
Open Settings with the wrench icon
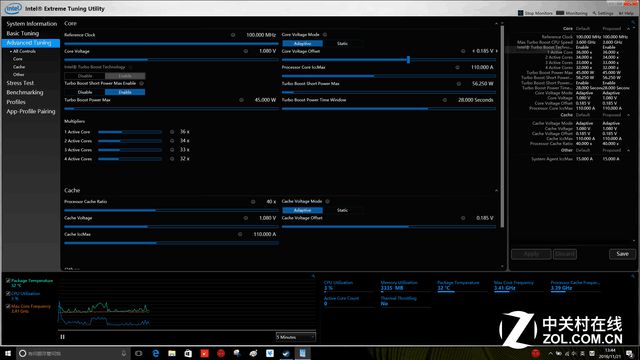603,13
